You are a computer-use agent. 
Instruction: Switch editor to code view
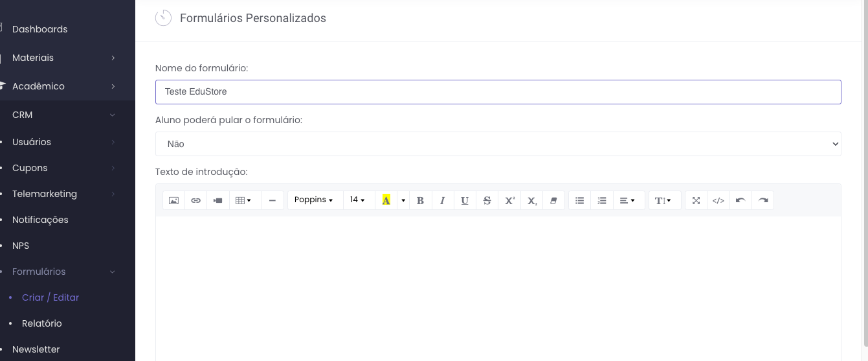(x=718, y=200)
